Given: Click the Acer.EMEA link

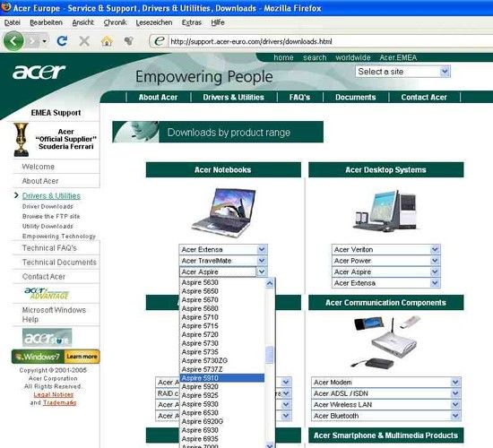Looking at the screenshot, I should coord(398,57).
